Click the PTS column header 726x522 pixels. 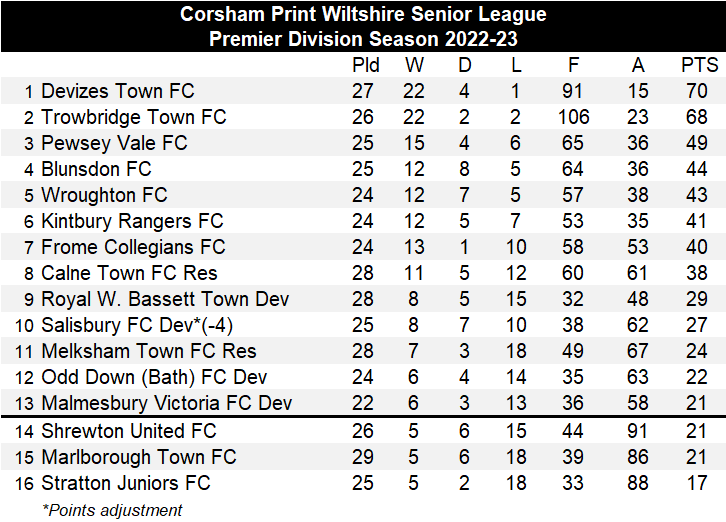pos(699,65)
